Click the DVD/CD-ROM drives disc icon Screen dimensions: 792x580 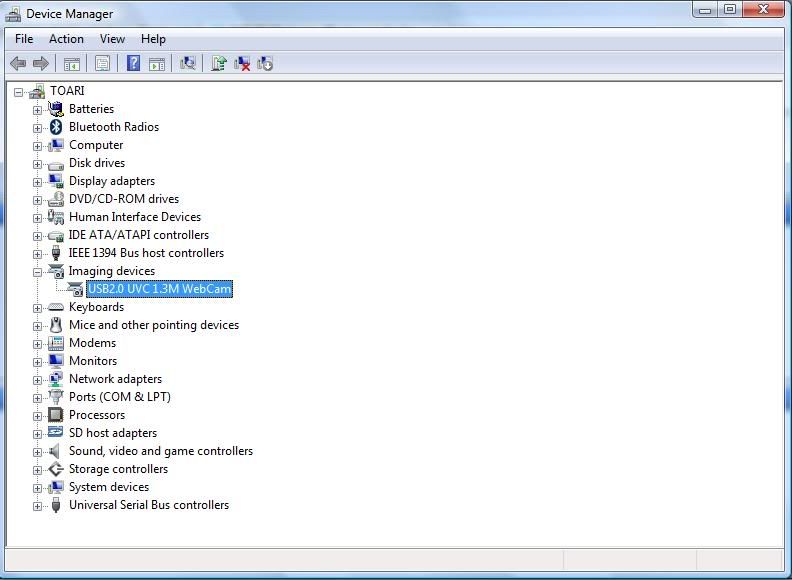pos(56,199)
